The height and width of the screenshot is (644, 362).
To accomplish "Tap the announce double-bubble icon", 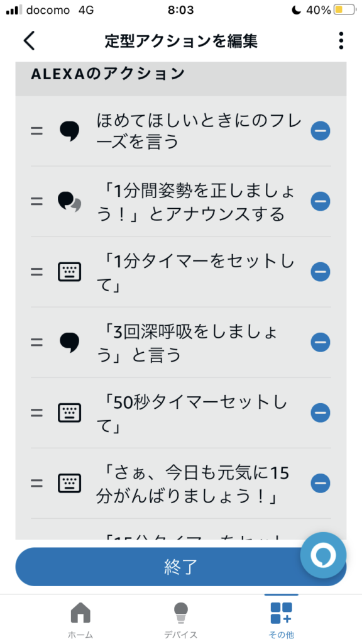I will (69, 202).
